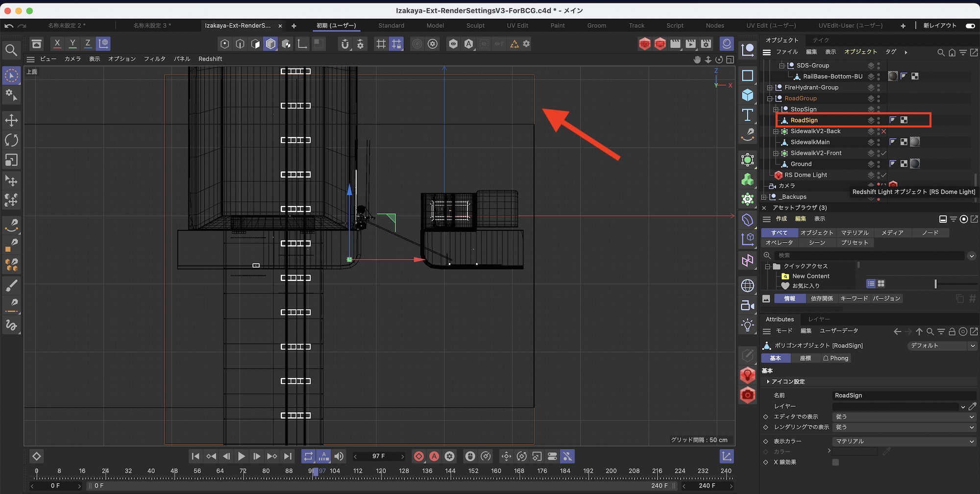Click the 名前 input field with RoadSign
Screen dimensions: 980x494
pos(904,395)
